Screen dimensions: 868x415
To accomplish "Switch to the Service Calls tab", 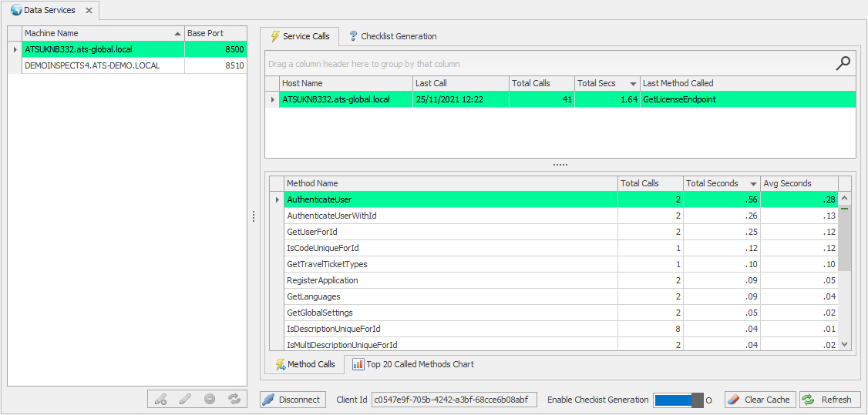I will [x=299, y=36].
